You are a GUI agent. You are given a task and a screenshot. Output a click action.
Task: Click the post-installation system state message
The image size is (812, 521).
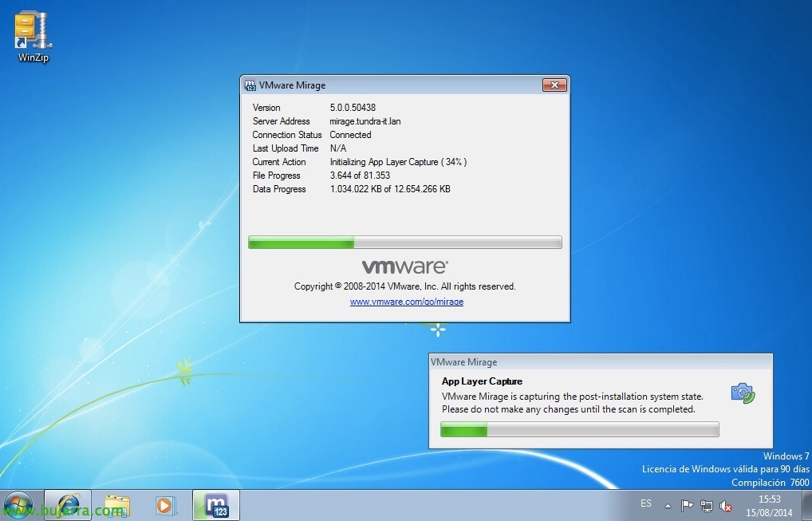(x=572, y=397)
